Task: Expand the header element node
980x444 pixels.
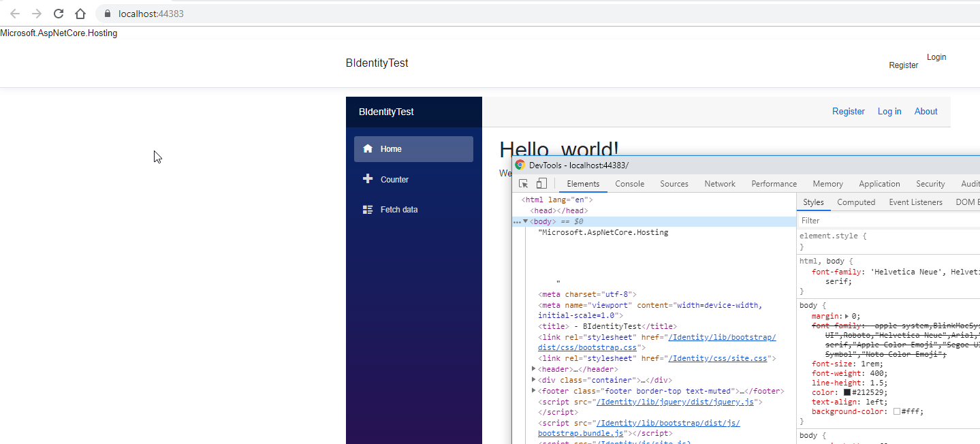Action: [534, 369]
